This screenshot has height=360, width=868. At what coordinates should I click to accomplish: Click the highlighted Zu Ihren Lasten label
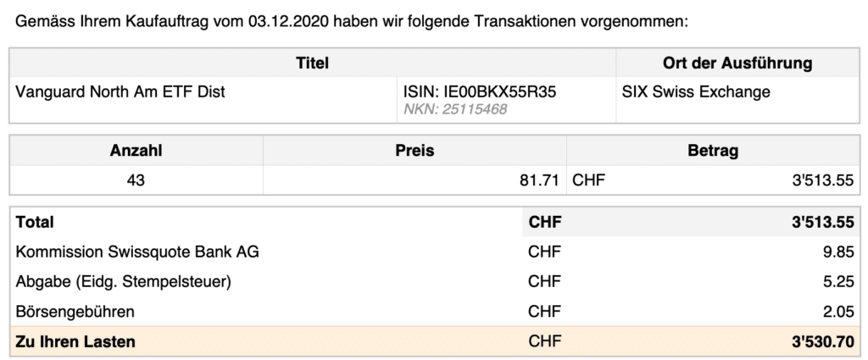click(x=75, y=342)
